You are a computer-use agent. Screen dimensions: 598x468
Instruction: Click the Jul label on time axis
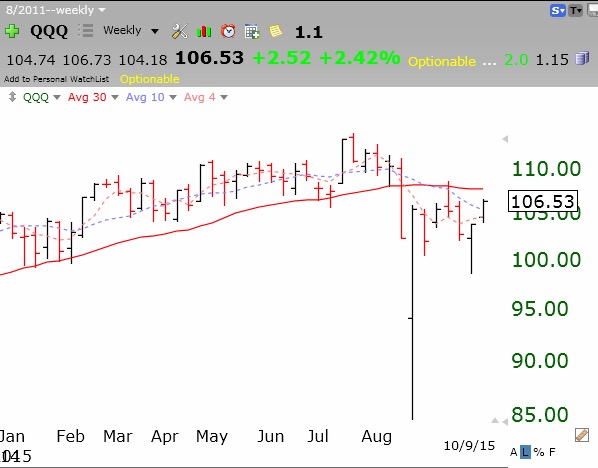tap(318, 436)
